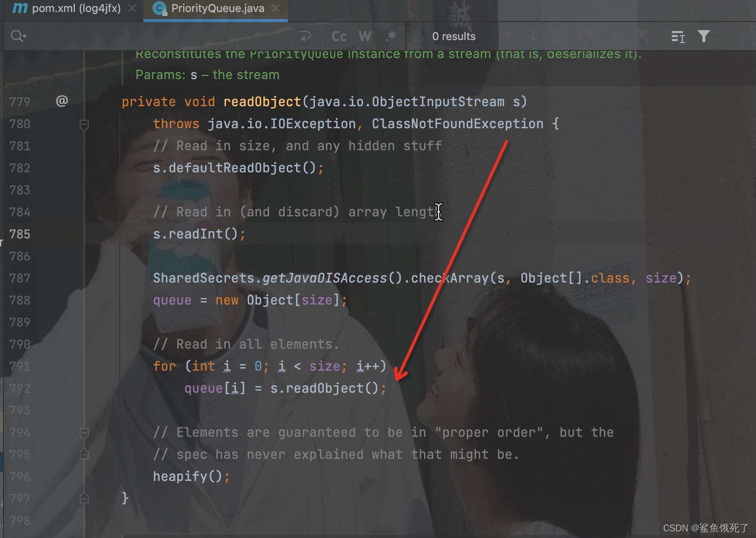
Task: Click '// Read in all elements.' comment
Action: point(246,344)
